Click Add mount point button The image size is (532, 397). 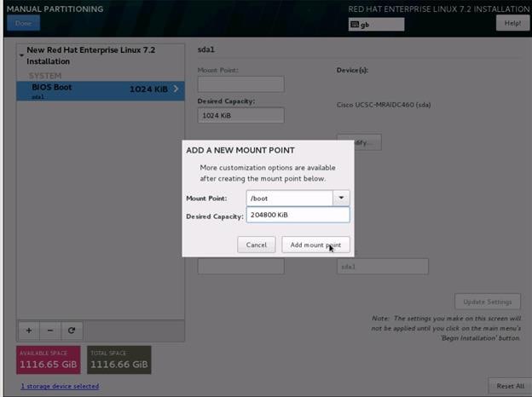coord(315,245)
